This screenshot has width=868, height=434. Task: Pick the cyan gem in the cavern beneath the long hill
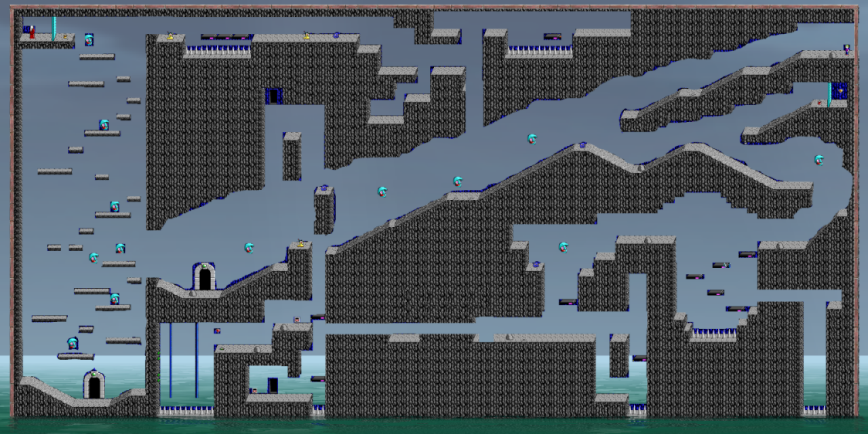pyautogui.click(x=564, y=247)
